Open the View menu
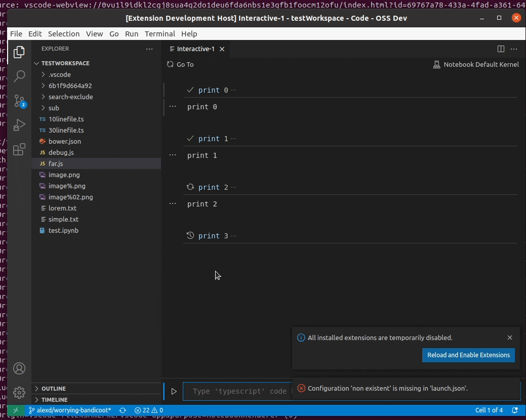This screenshot has height=420, width=526. [x=94, y=34]
